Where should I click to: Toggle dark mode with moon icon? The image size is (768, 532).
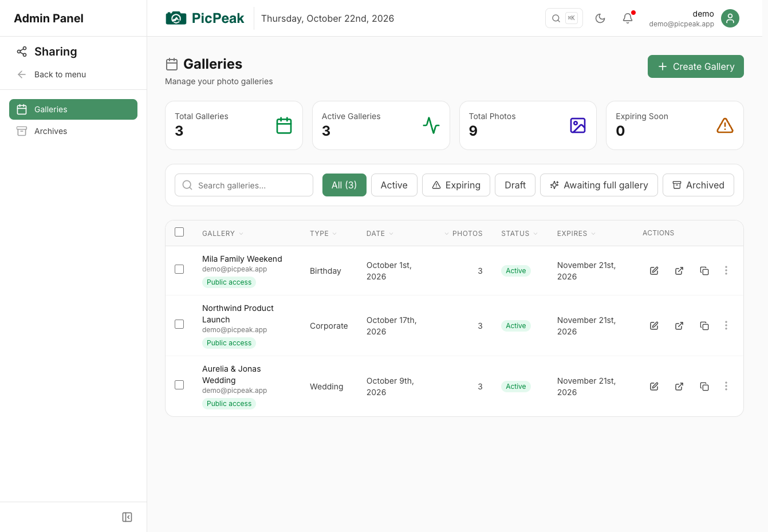[600, 18]
